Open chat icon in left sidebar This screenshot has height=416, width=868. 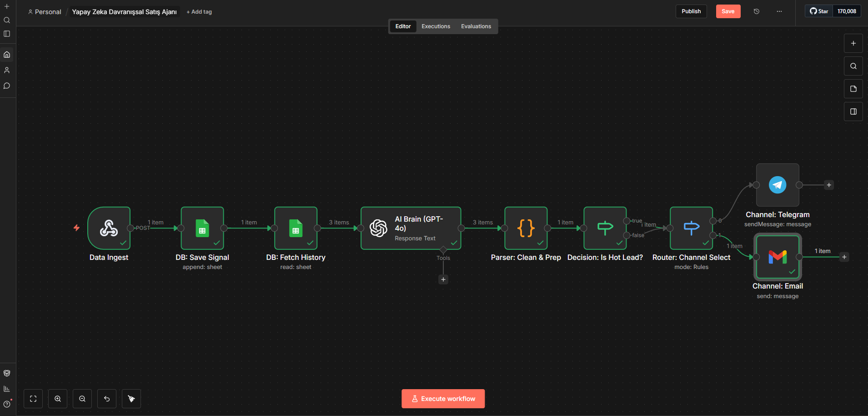7,86
